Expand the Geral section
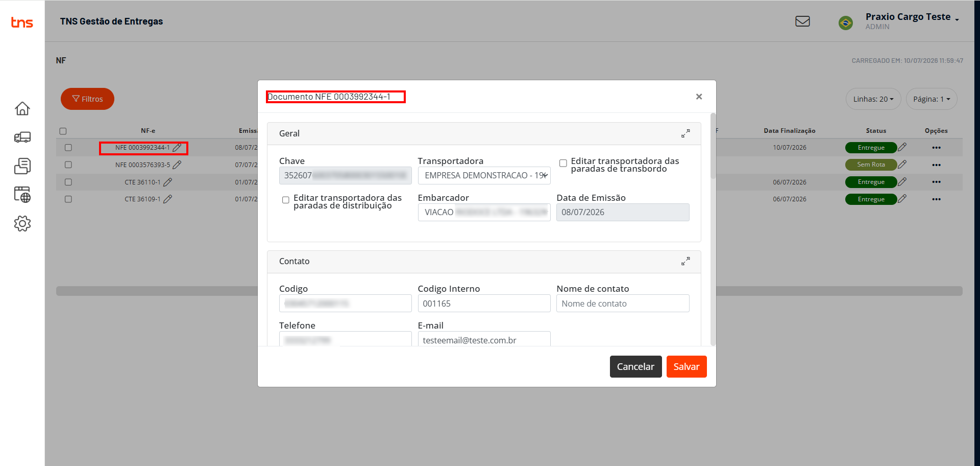Image resolution: width=980 pixels, height=466 pixels. point(685,133)
